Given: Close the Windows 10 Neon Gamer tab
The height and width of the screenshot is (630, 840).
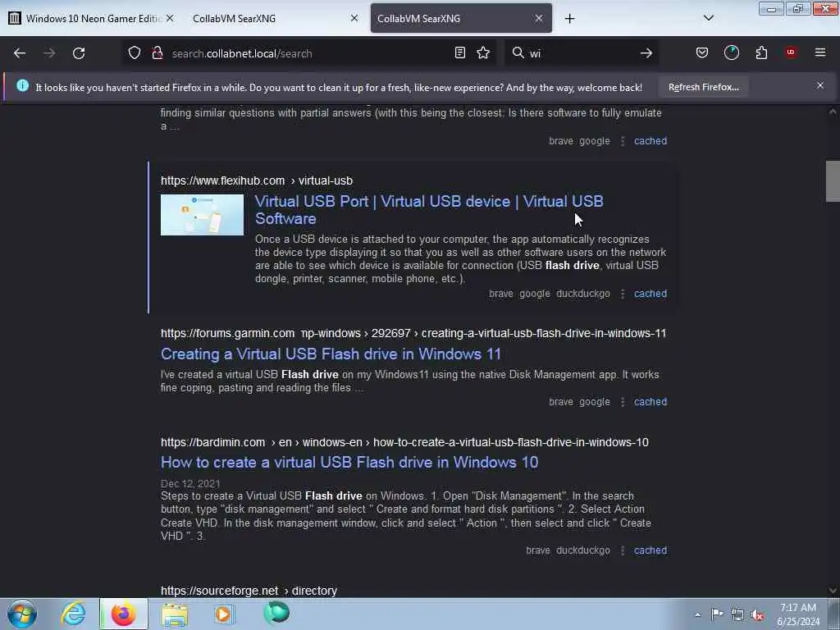Looking at the screenshot, I should click(x=170, y=18).
